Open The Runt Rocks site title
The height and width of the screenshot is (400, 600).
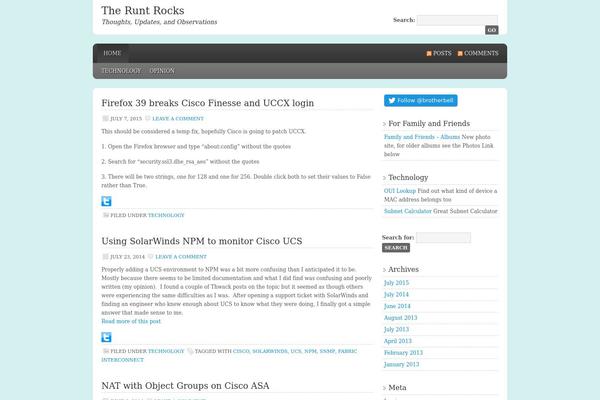coord(143,10)
